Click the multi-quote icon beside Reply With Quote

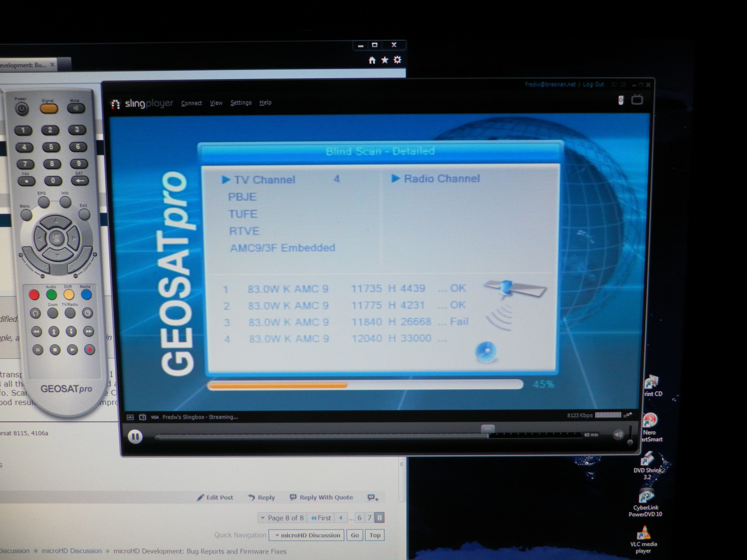[x=373, y=497]
